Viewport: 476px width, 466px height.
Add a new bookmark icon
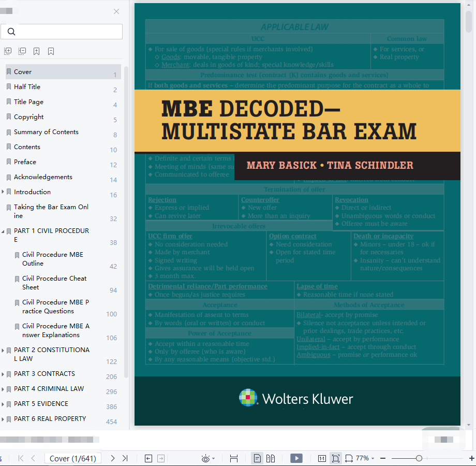36,51
